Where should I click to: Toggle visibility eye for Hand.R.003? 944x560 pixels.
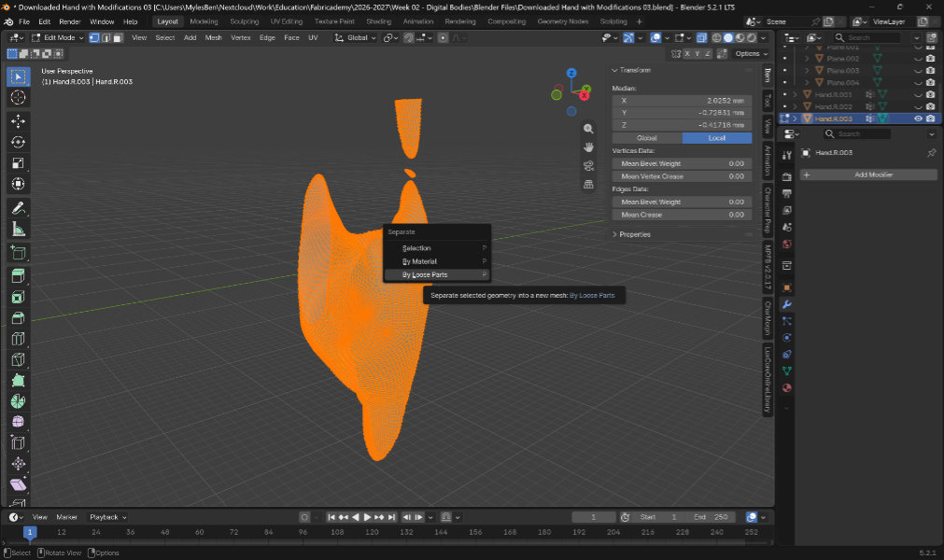click(918, 119)
